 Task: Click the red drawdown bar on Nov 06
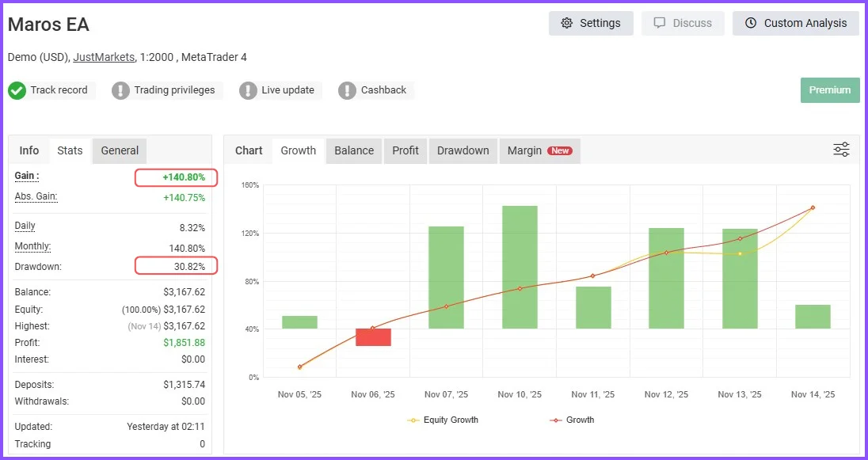click(x=372, y=336)
